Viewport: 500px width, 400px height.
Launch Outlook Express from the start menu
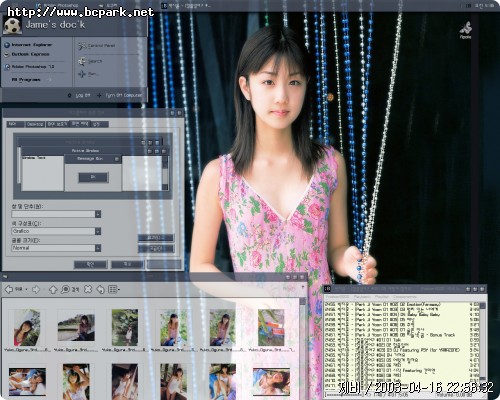coord(27,54)
